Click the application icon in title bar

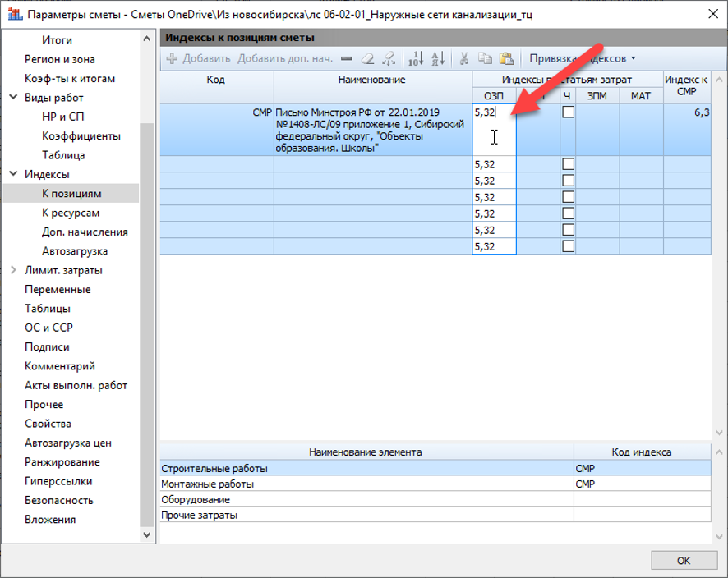pos(15,15)
